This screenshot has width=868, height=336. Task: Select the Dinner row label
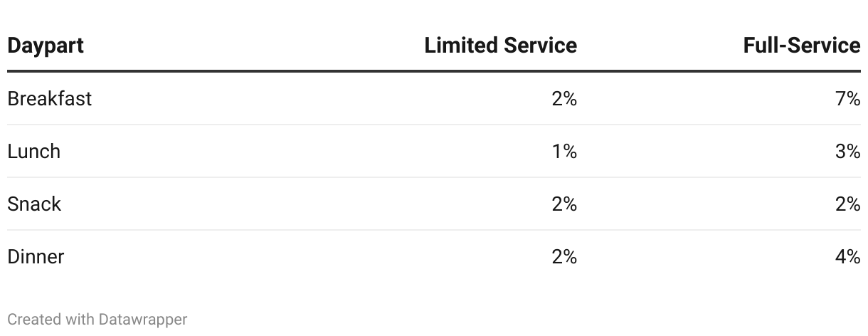point(36,256)
